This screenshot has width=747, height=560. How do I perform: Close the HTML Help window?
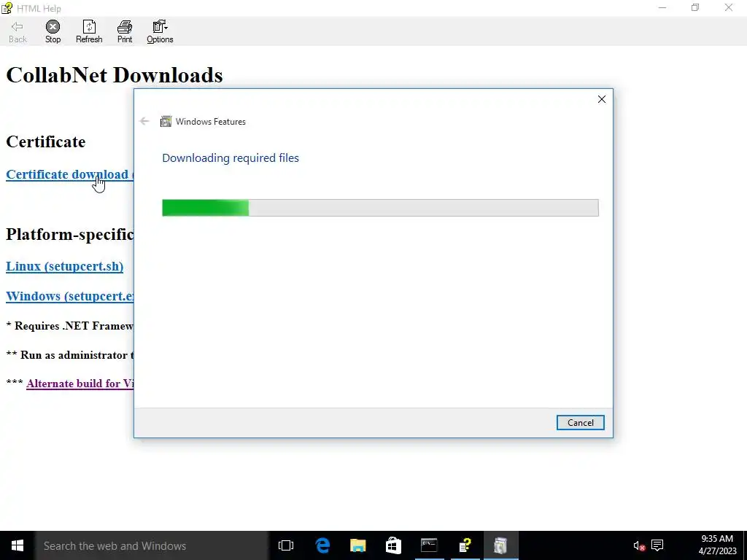729,7
